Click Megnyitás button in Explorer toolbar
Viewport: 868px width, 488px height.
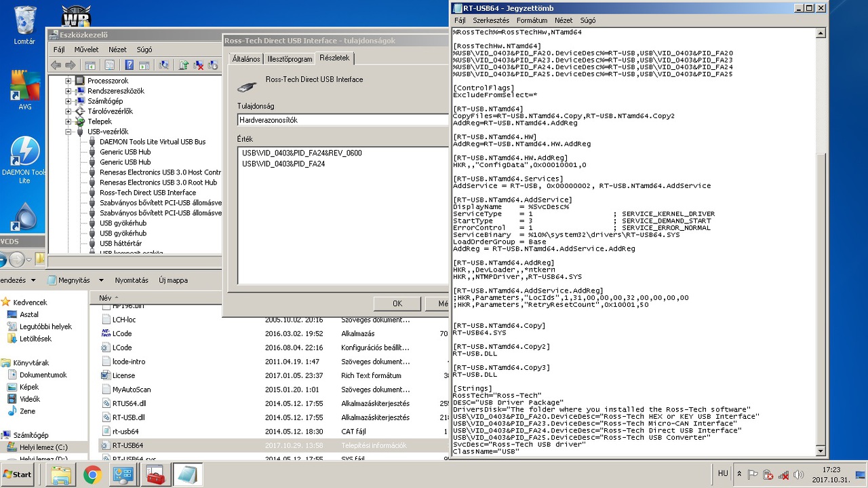click(68, 280)
